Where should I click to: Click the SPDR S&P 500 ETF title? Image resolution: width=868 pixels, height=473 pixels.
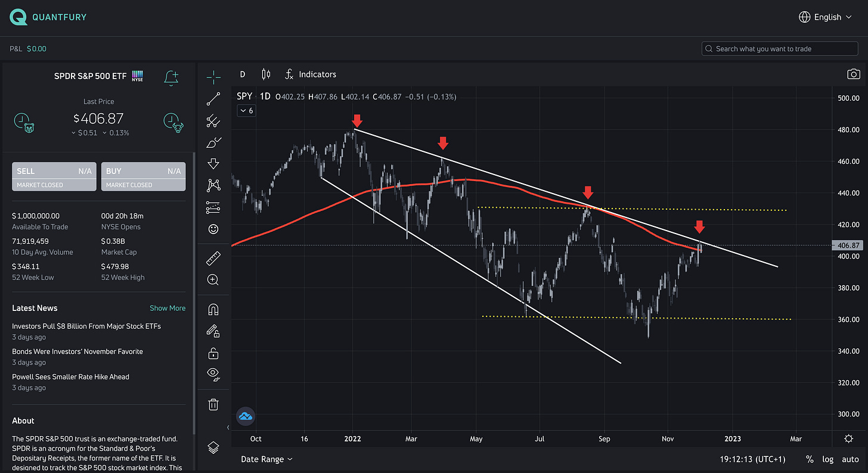tap(90, 76)
